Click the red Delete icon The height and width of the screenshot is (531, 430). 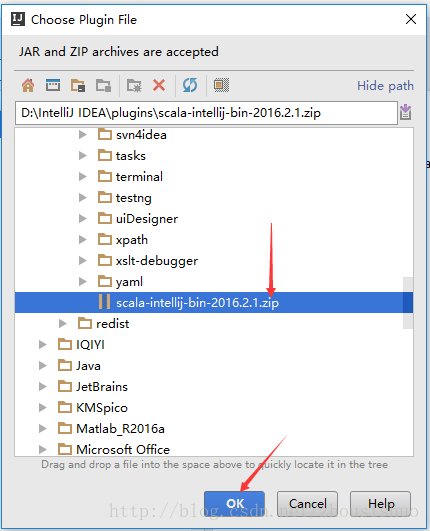159,85
